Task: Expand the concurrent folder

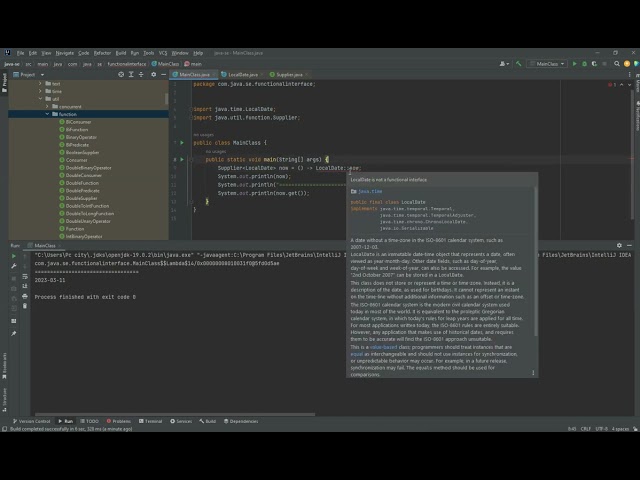Action: (x=47, y=107)
